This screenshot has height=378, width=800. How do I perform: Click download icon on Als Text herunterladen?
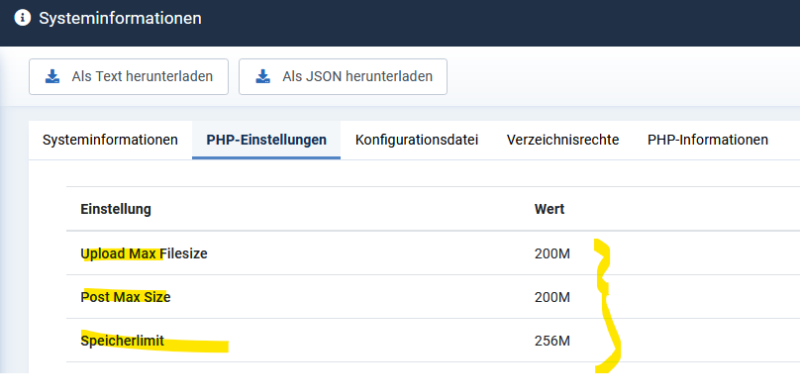pyautogui.click(x=52, y=77)
